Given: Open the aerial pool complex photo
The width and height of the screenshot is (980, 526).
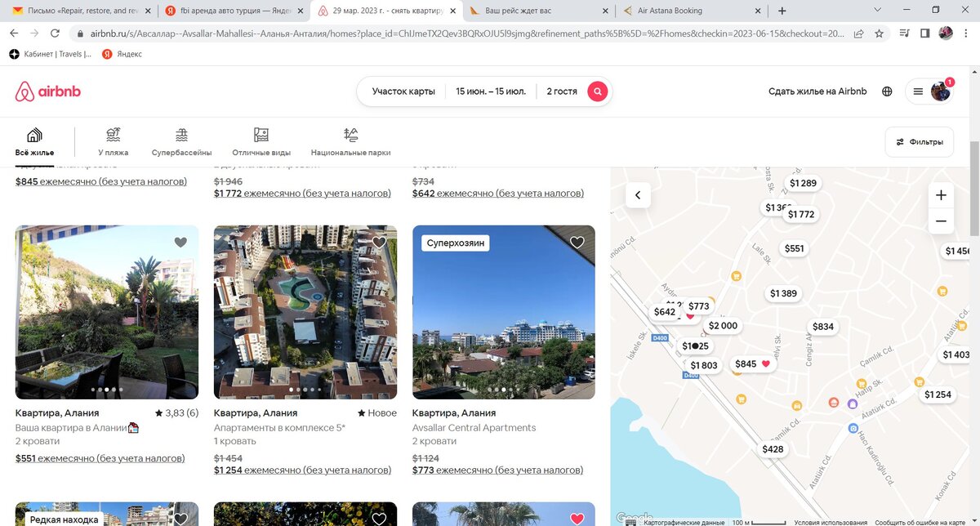Looking at the screenshot, I should (305, 312).
